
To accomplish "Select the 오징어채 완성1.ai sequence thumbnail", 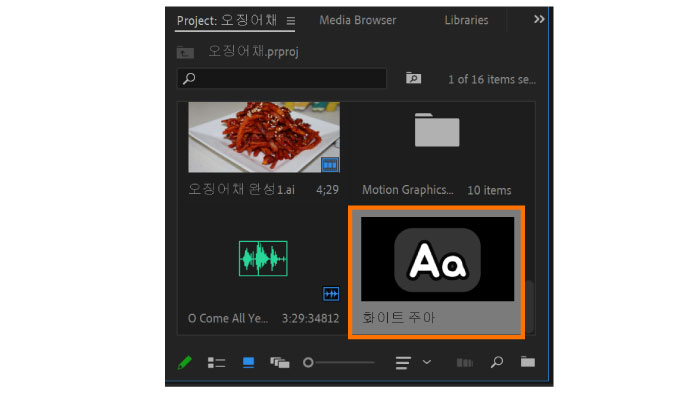I will point(264,137).
